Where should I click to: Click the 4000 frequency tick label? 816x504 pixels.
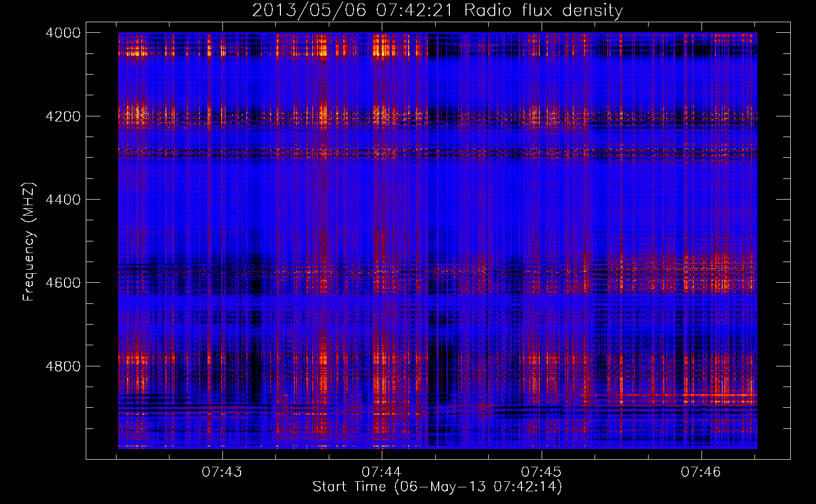63,33
